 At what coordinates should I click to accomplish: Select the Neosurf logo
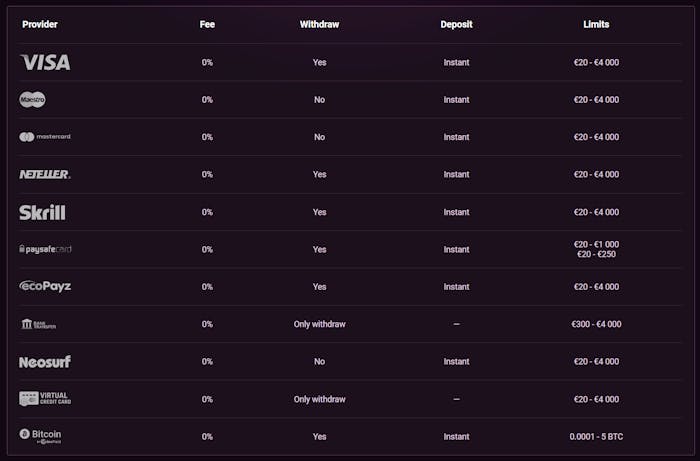tap(45, 361)
